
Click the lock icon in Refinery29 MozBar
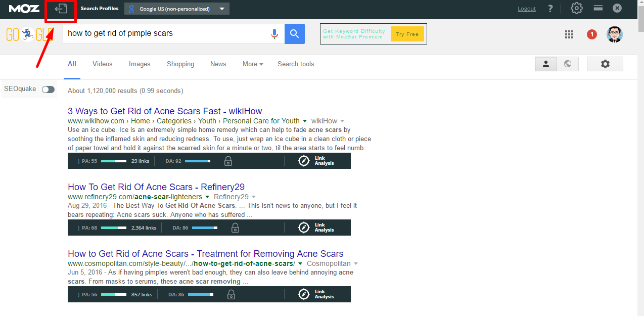[235, 228]
